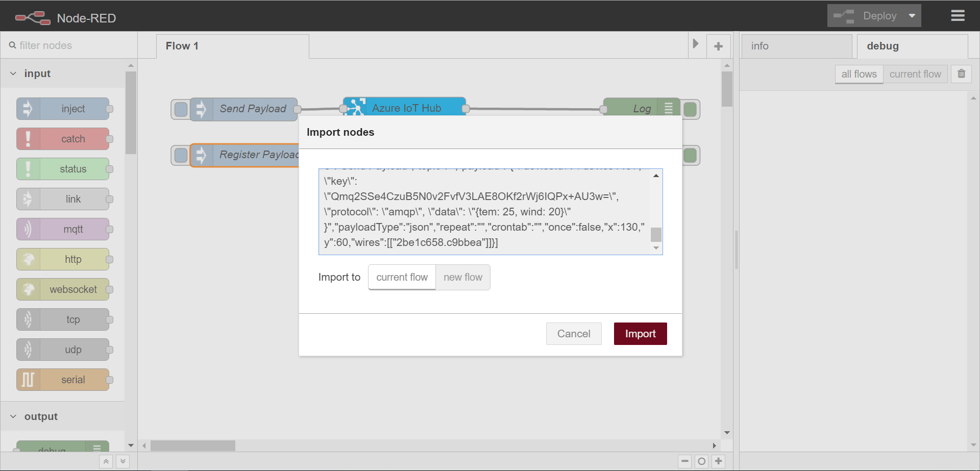This screenshot has width=980, height=471.
Task: Click the zoom out control at bottom
Action: (x=684, y=461)
